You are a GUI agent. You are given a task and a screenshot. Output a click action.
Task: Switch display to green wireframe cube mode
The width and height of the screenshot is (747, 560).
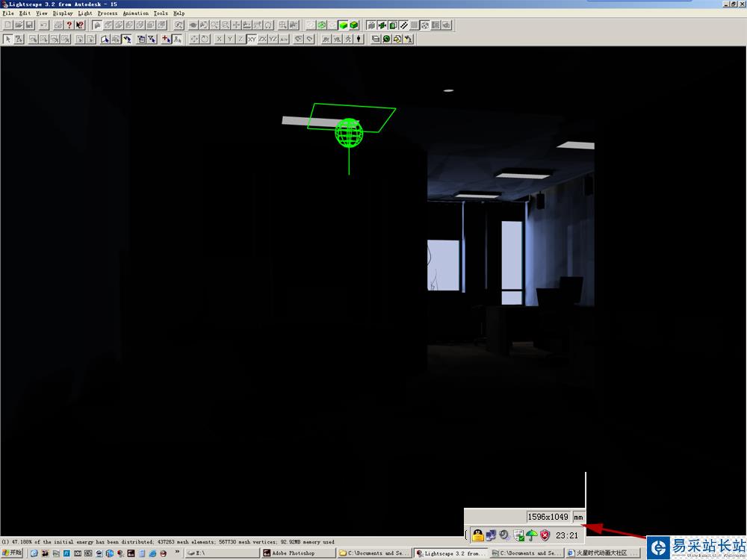coord(321,25)
